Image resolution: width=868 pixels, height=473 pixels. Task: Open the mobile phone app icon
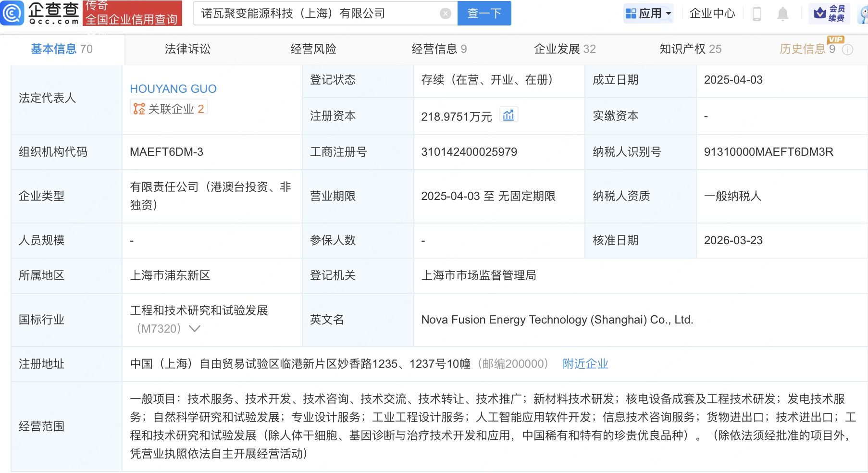(x=756, y=14)
